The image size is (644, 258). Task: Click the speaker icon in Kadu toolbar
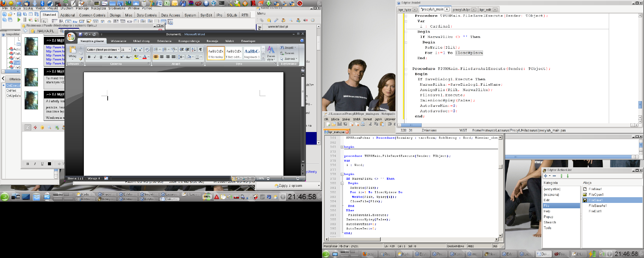pos(305,20)
